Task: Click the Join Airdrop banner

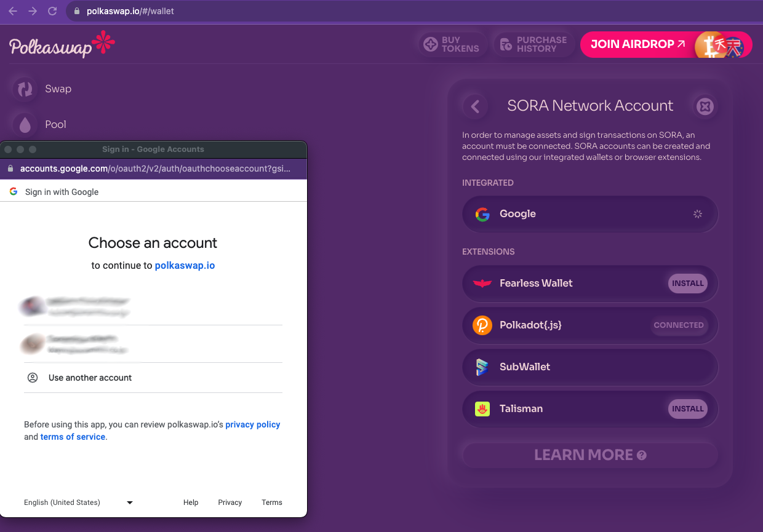Action: point(666,44)
